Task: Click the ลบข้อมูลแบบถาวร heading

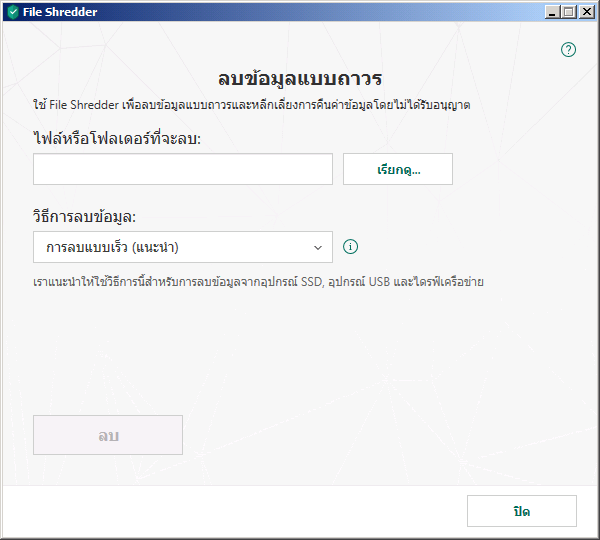Action: point(300,79)
